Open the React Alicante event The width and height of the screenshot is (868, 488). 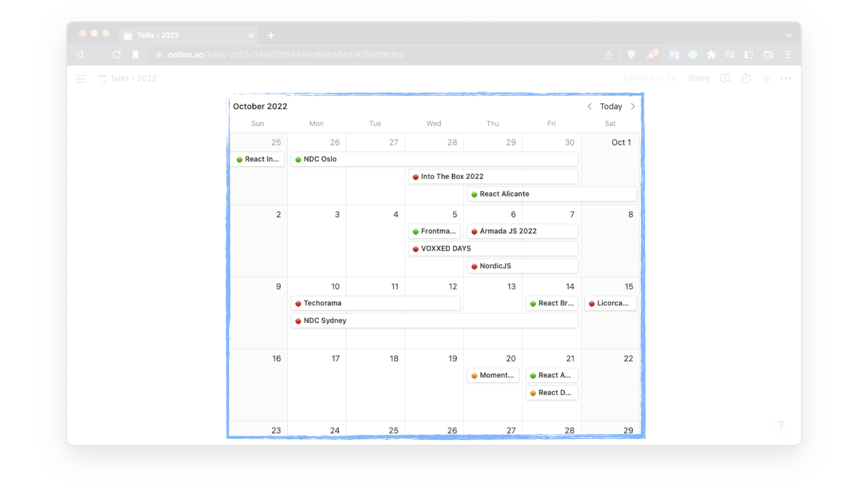tap(552, 194)
